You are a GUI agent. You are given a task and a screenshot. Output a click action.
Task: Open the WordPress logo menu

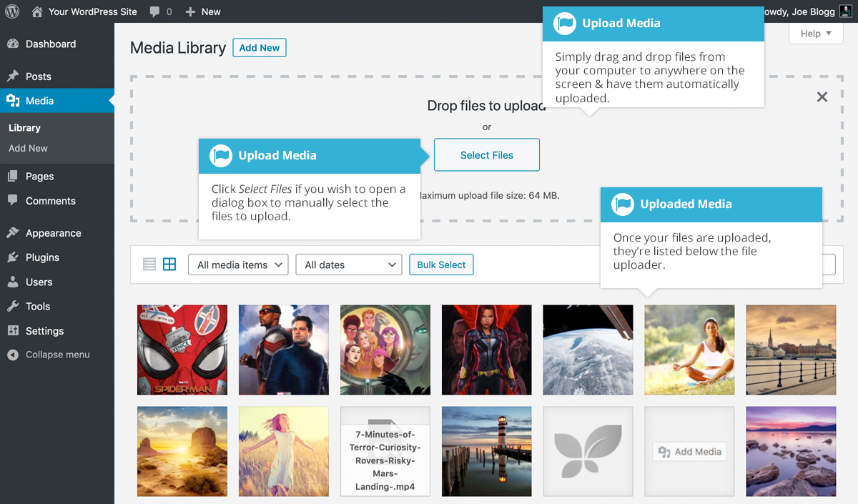click(12, 11)
